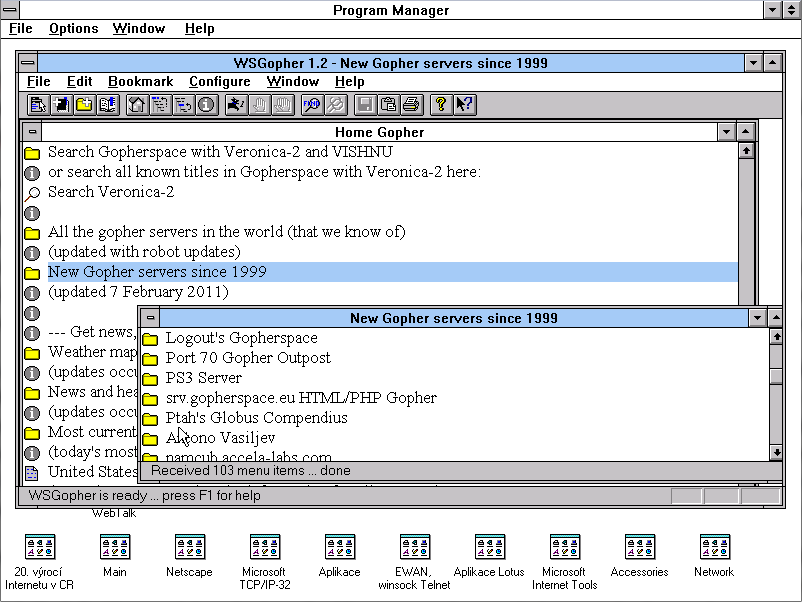Click the magnifier icon beside Search Veronica-2
The image size is (802, 602).
point(32,193)
